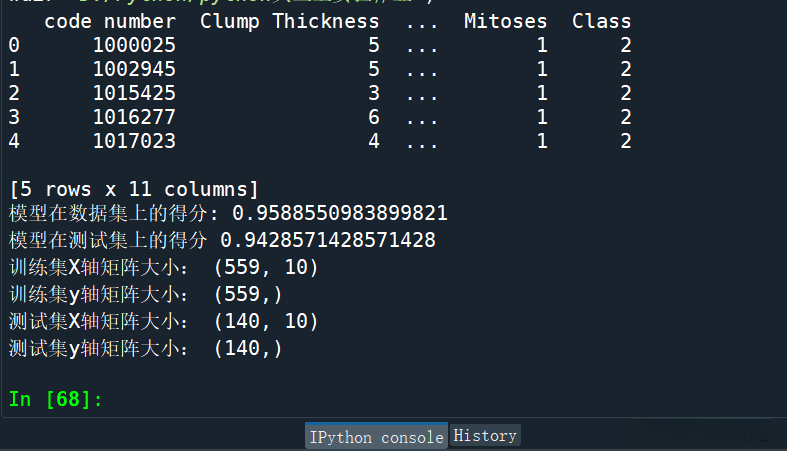
Task: Open the History tab
Action: [485, 436]
